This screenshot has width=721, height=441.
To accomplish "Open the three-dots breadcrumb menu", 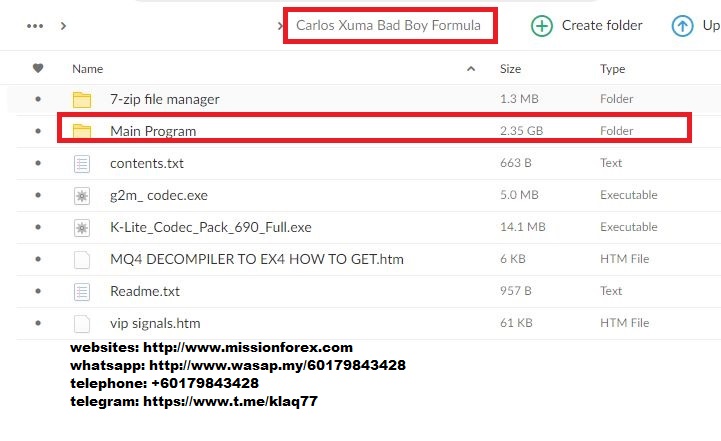I will (x=35, y=26).
